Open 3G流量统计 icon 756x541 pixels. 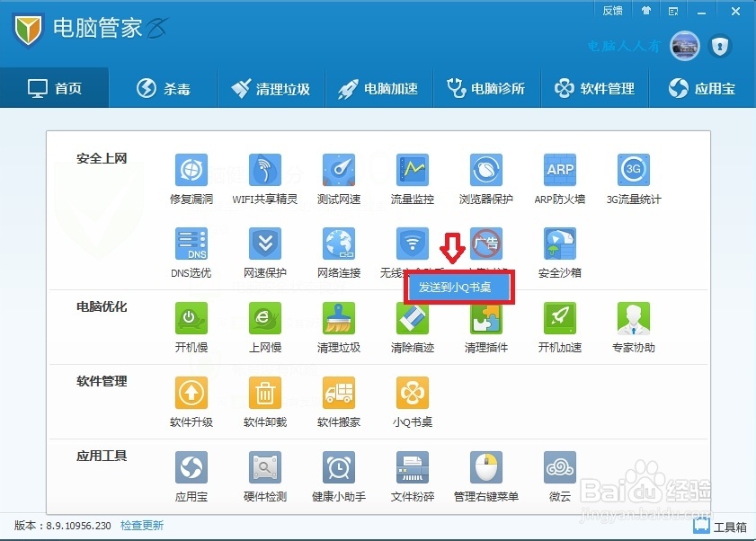(634, 170)
